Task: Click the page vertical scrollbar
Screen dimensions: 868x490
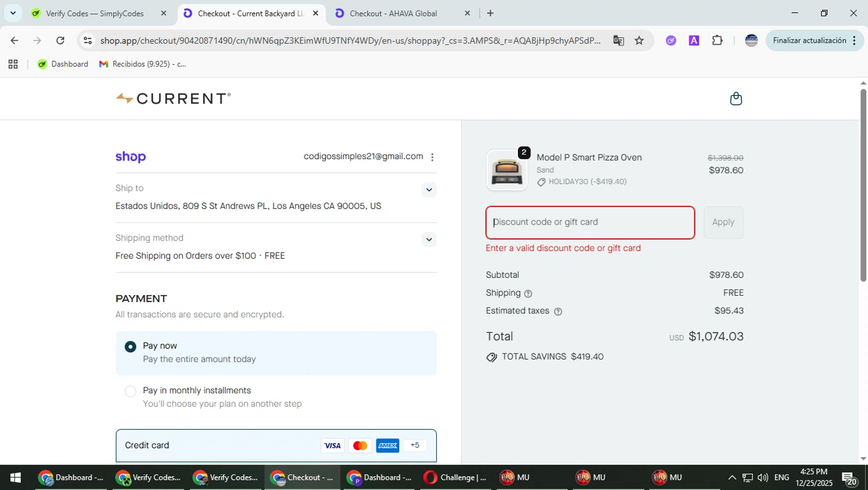Action: [x=863, y=185]
